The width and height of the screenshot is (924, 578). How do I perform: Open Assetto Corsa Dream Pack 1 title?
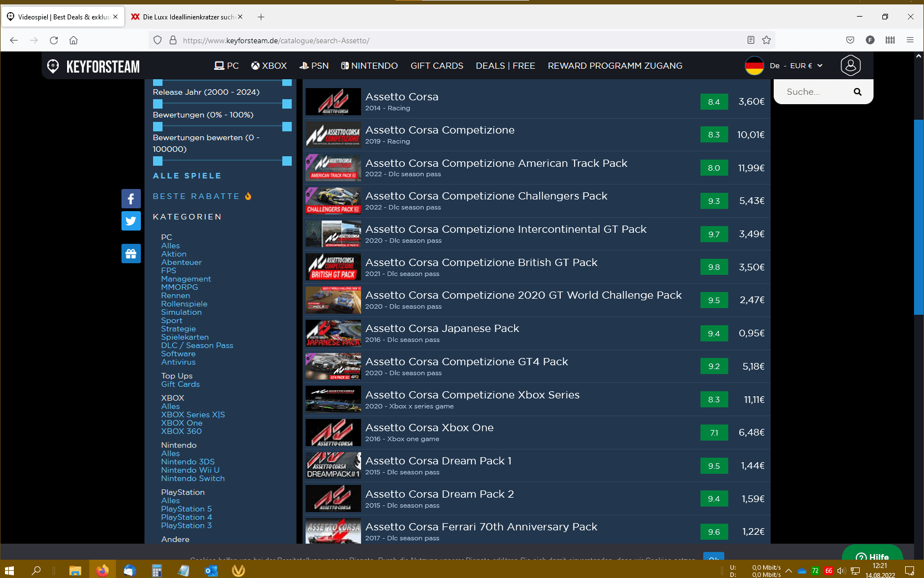(438, 461)
